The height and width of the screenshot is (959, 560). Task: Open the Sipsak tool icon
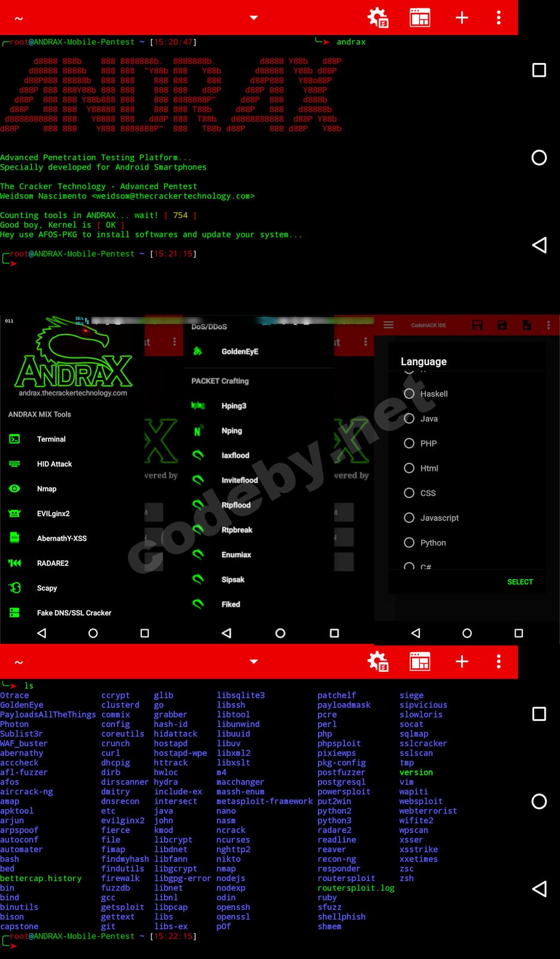198,579
